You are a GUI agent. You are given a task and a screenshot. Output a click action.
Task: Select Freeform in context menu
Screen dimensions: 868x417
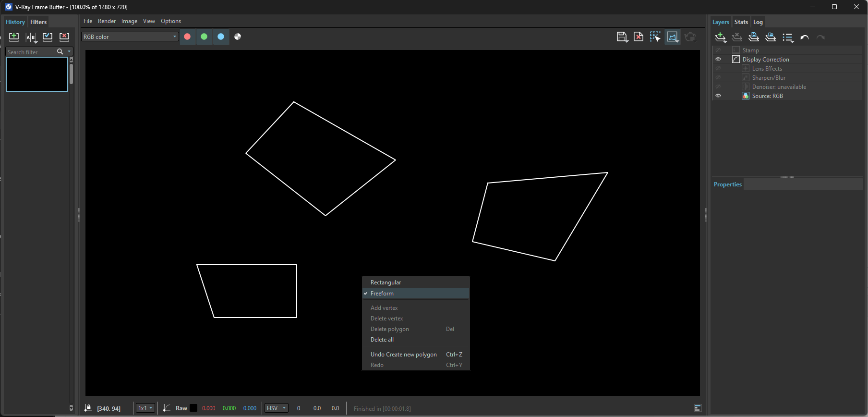(416, 294)
